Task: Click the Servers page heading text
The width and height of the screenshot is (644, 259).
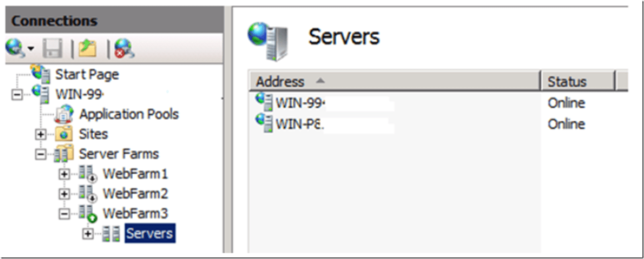Action: click(343, 37)
